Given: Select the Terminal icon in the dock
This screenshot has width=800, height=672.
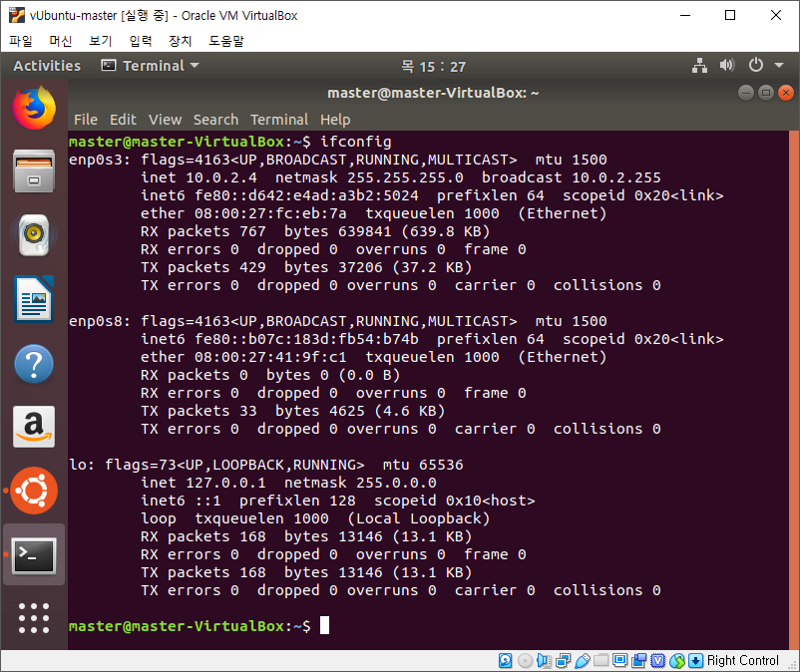Looking at the screenshot, I should (x=34, y=554).
